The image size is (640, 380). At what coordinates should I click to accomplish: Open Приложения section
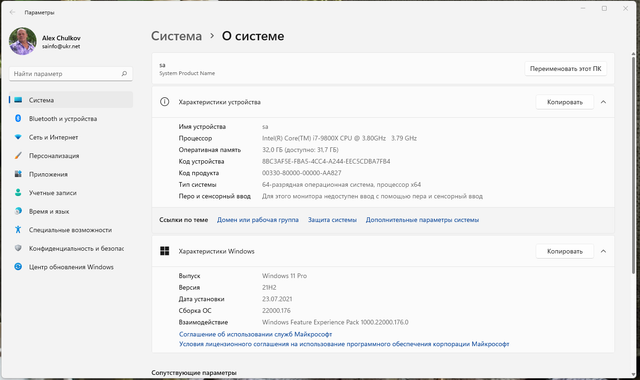pos(71,174)
